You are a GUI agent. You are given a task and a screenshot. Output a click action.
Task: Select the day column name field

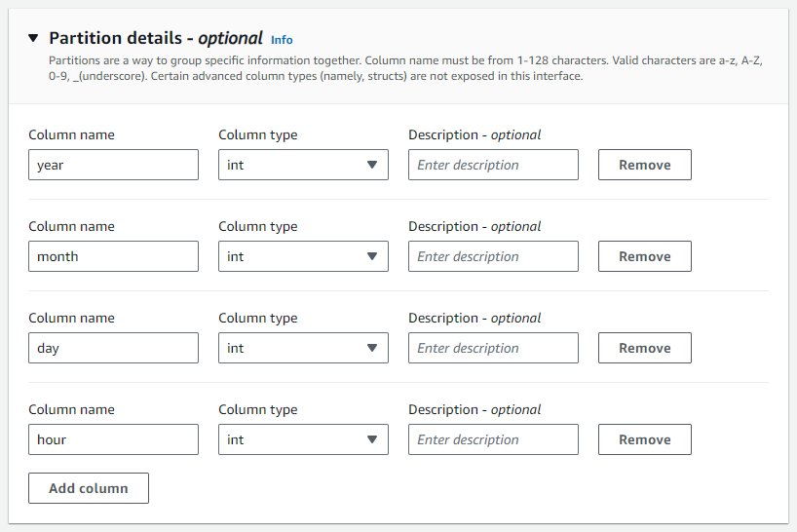(113, 348)
